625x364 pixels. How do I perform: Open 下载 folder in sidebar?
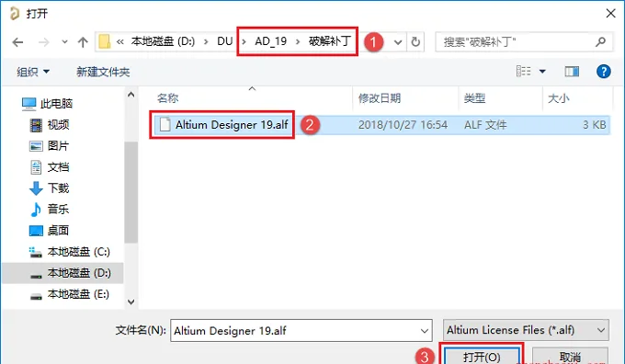[58, 188]
